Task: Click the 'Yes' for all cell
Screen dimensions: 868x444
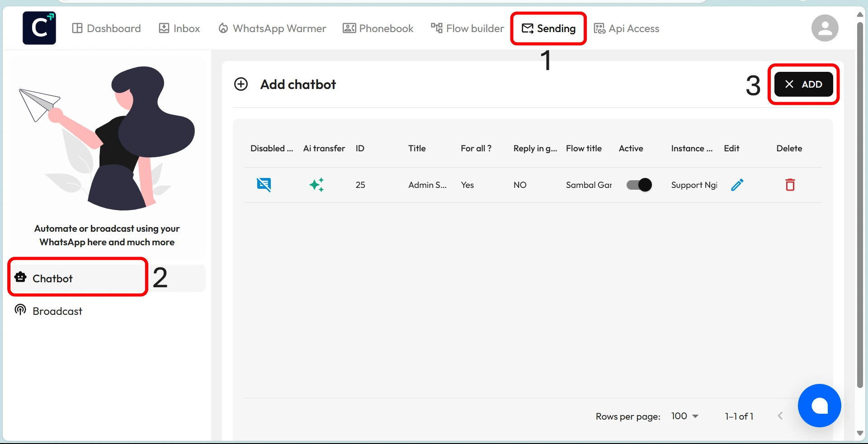Action: (467, 185)
